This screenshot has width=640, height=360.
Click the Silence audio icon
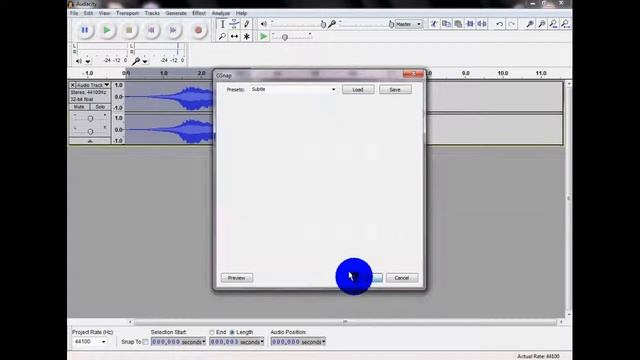(482, 24)
